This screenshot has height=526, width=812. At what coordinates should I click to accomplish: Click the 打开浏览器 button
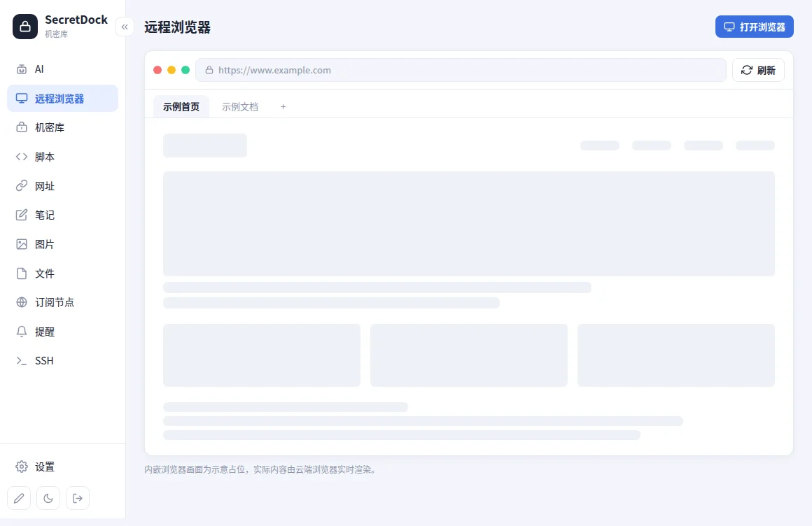point(755,27)
